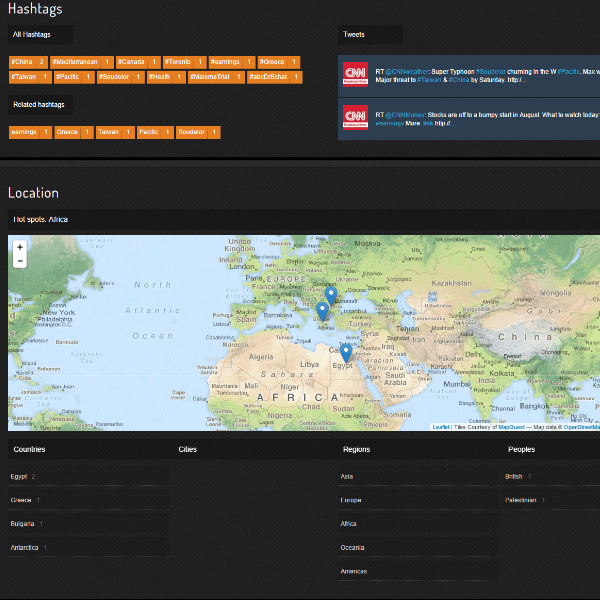Screen dimensions: 600x600
Task: Click the All Hashtags header
Action: [40, 34]
